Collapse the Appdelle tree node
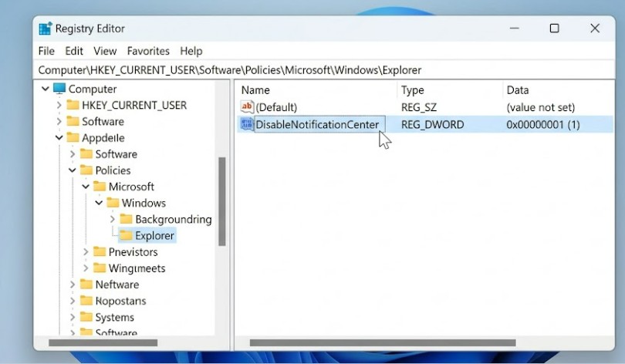 [x=59, y=138]
